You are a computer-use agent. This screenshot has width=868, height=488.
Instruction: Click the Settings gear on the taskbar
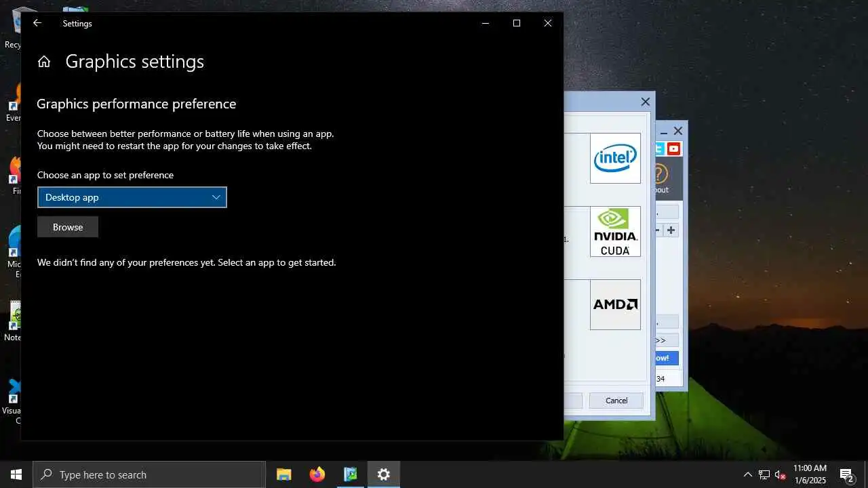pyautogui.click(x=384, y=474)
